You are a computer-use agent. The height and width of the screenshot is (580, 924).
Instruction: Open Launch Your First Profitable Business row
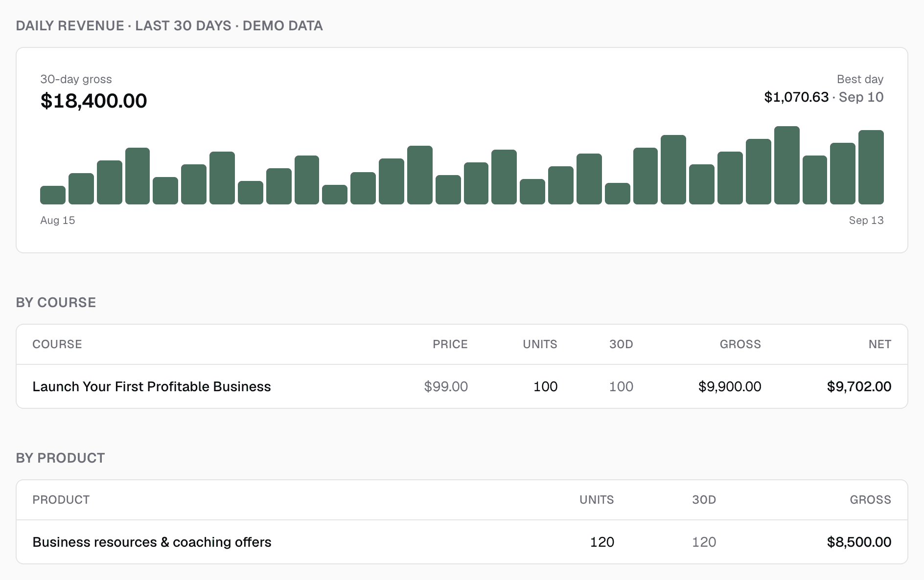click(x=462, y=386)
